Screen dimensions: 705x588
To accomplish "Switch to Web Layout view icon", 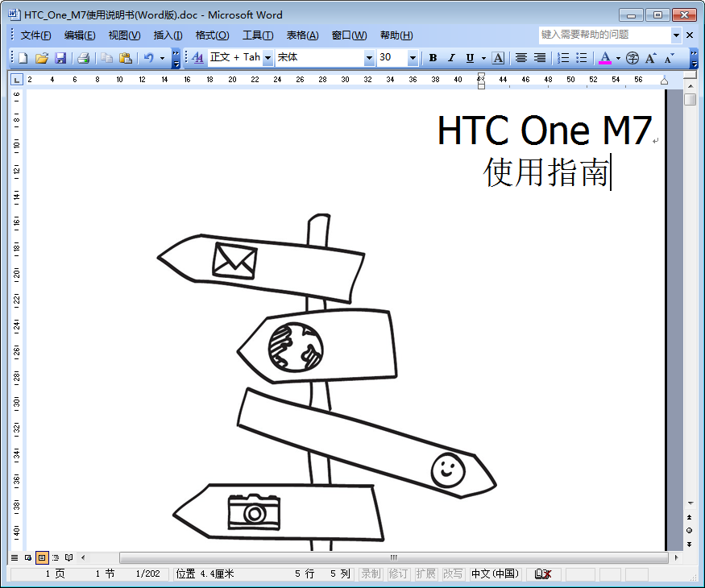I will [x=28, y=558].
